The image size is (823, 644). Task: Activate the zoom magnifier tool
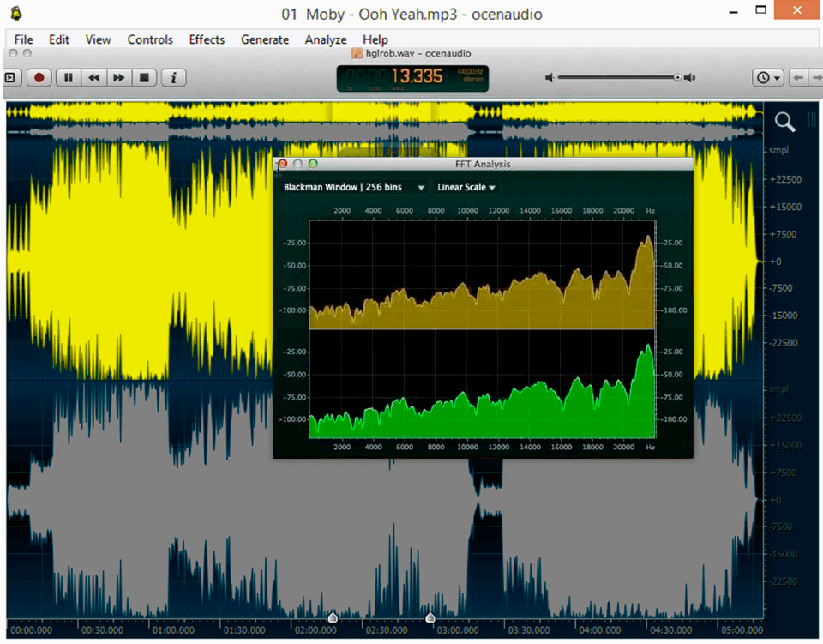coord(784,122)
